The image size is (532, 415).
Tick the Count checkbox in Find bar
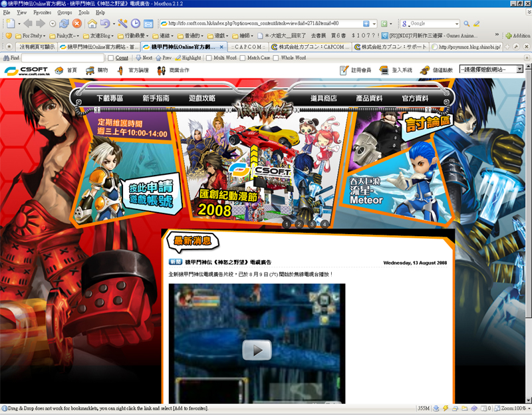tap(110, 58)
